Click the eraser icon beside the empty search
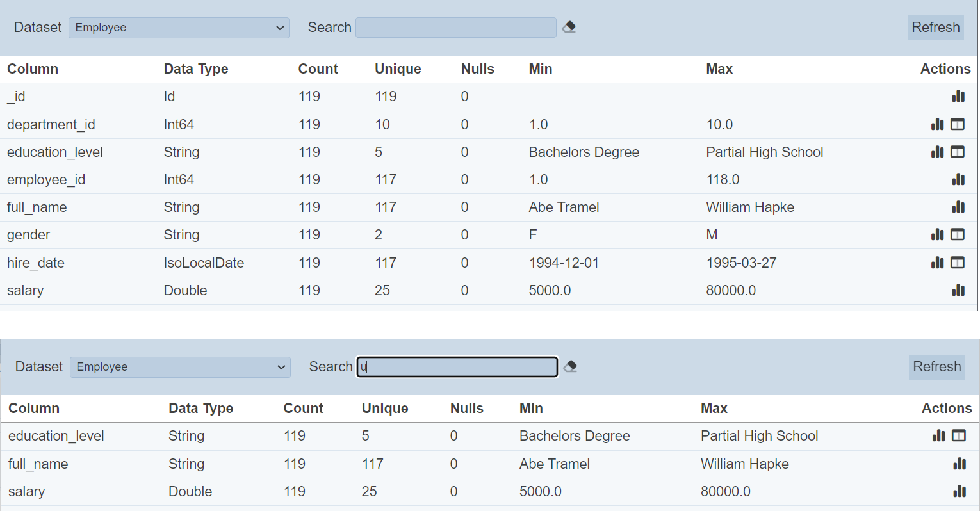 [569, 28]
